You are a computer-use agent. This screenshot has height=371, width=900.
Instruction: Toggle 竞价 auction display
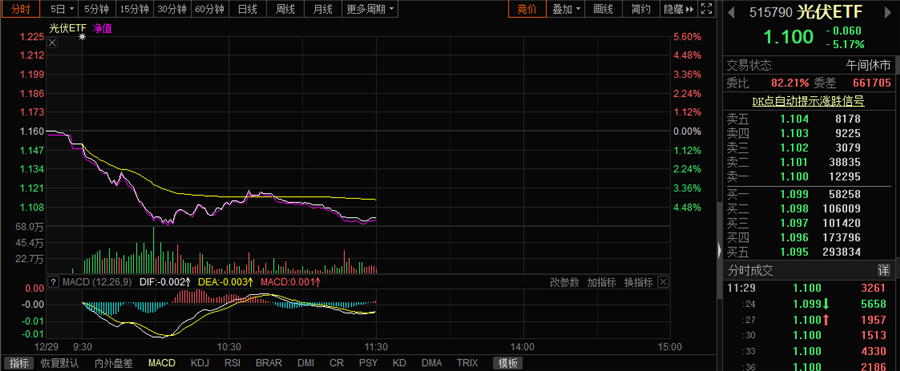(526, 9)
